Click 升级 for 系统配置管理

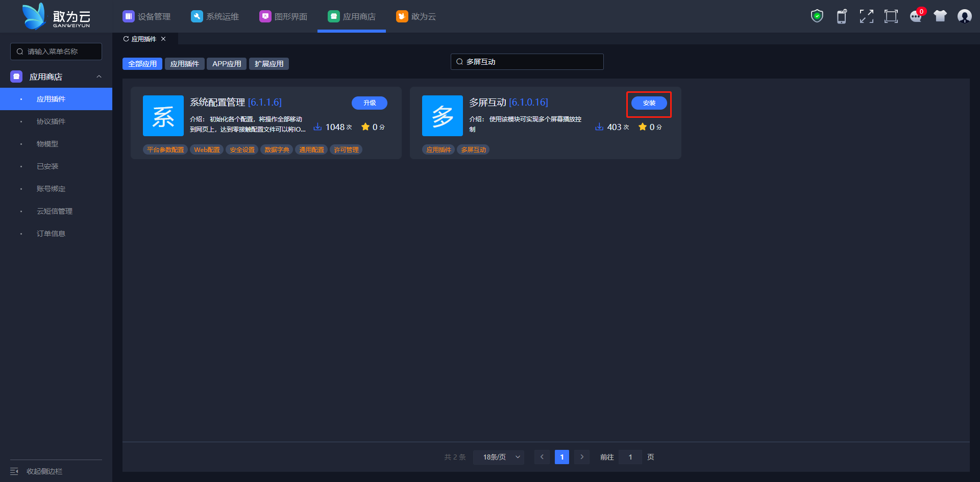point(370,103)
